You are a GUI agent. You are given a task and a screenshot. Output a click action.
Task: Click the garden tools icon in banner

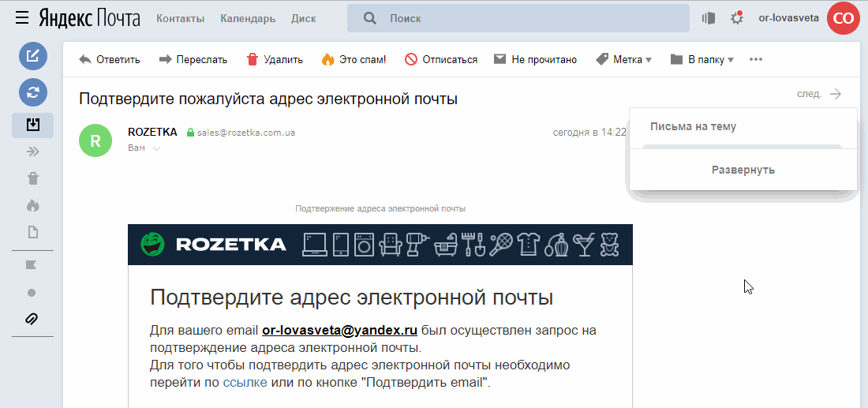(473, 244)
